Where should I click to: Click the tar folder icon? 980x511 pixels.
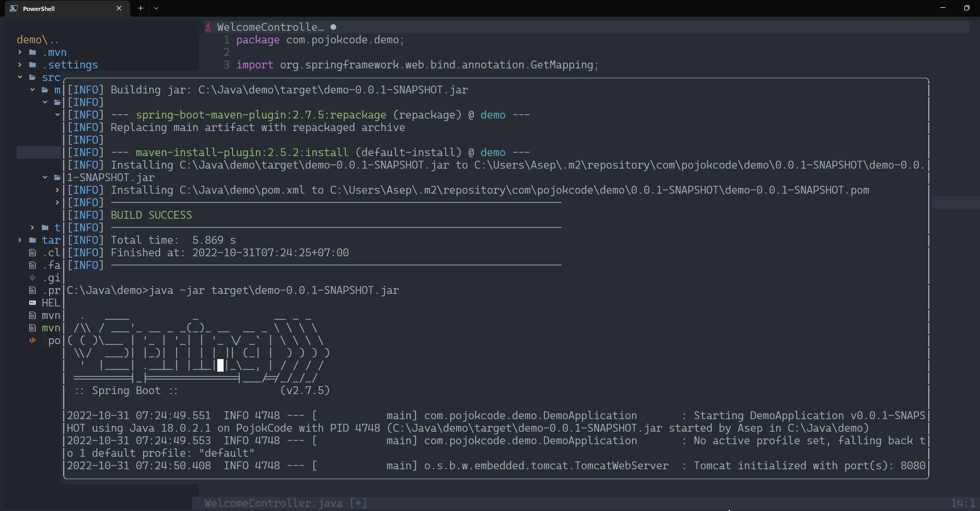click(x=32, y=240)
